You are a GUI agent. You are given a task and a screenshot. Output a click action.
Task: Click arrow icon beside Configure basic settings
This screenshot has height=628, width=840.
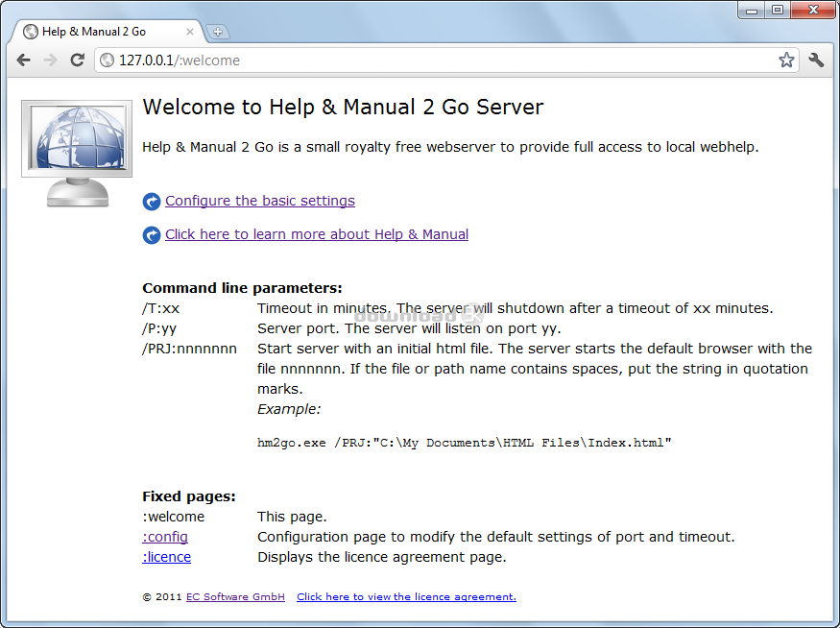[152, 202]
